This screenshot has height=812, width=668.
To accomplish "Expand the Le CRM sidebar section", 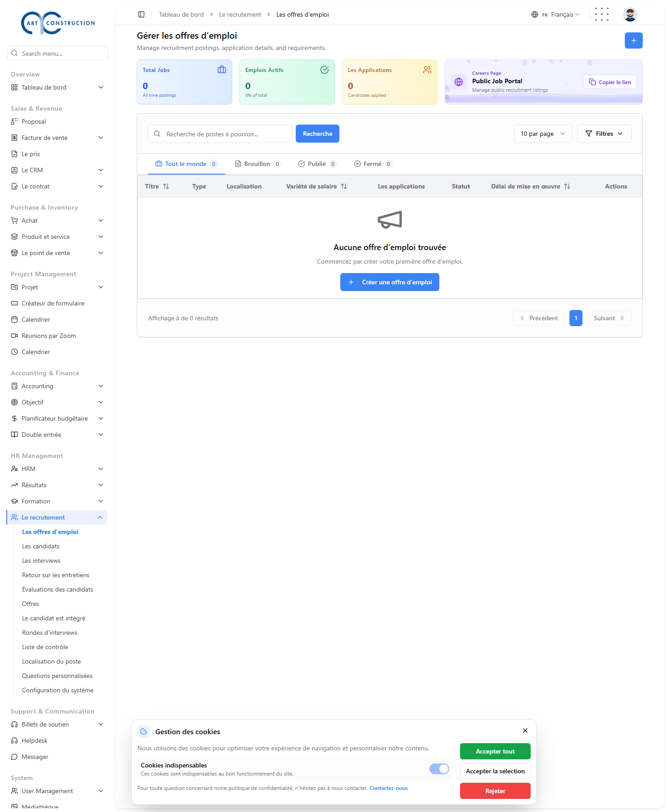I will click(57, 170).
